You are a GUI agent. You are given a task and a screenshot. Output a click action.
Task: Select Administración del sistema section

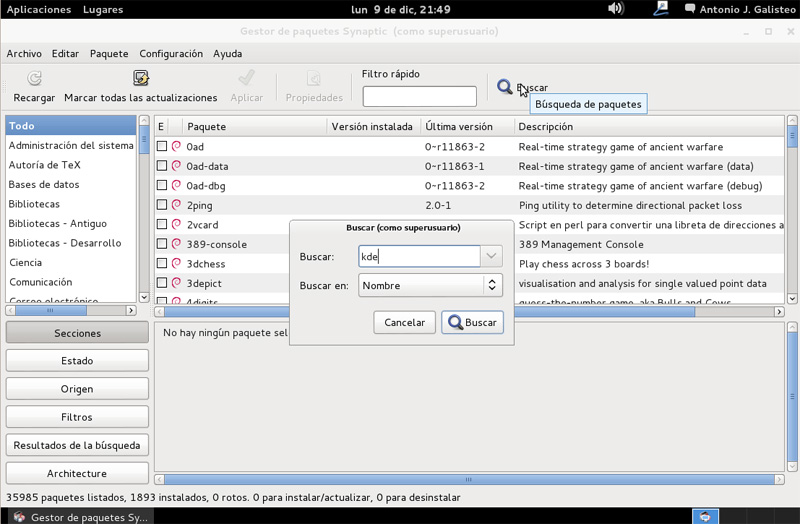pyautogui.click(x=71, y=145)
